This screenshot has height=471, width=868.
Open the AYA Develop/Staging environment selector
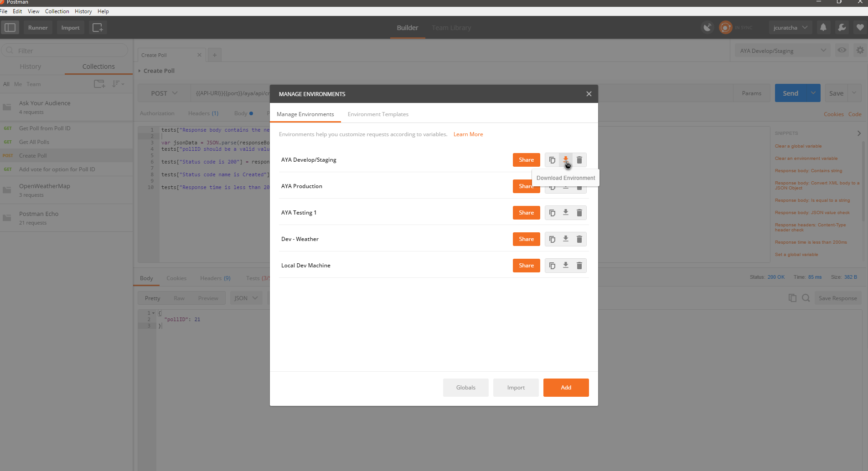(x=783, y=51)
